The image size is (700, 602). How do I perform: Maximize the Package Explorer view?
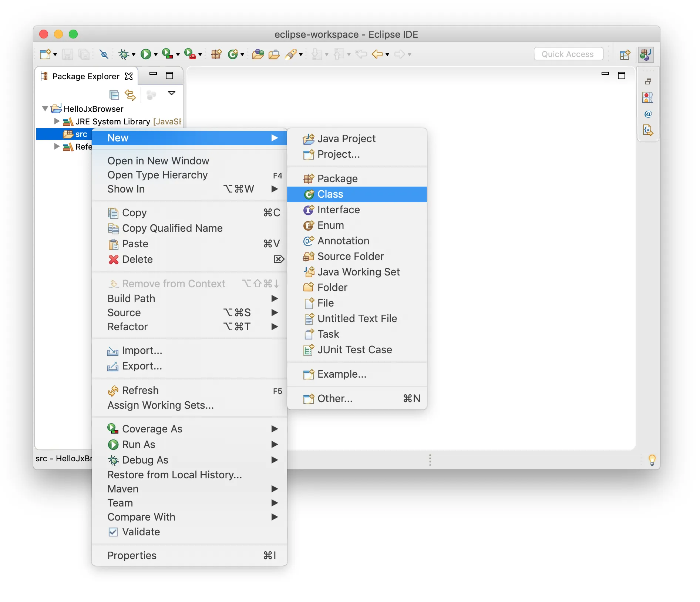[169, 76]
